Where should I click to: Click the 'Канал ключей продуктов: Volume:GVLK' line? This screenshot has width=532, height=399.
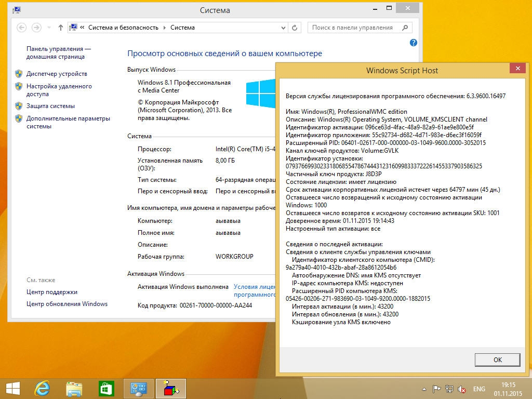pyautogui.click(x=342, y=151)
